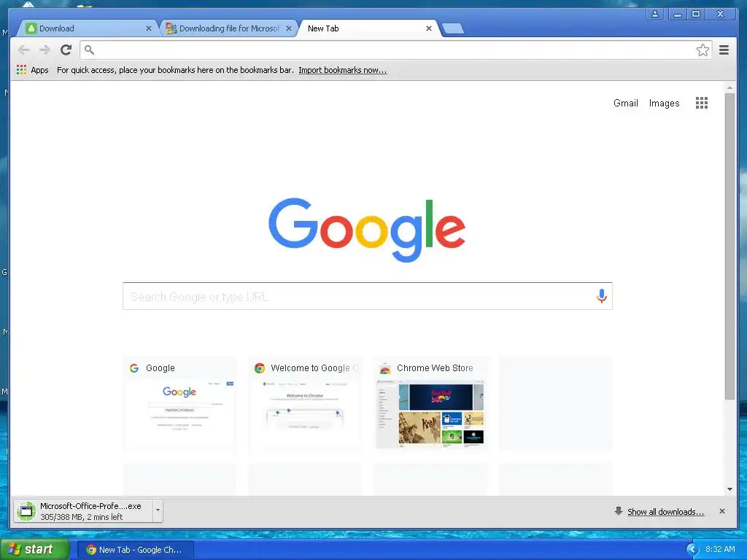Click the download arrow icon beside Show all downloads
Viewport: 747px width, 560px height.
pyautogui.click(x=619, y=511)
